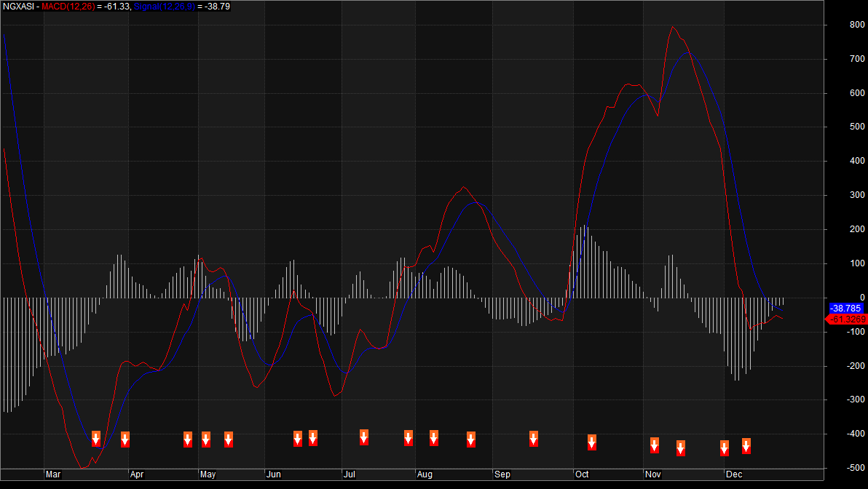Screen dimensions: 868x489
Task: Click the mid-March down-arrow signal marker
Action: pyautogui.click(x=96, y=439)
